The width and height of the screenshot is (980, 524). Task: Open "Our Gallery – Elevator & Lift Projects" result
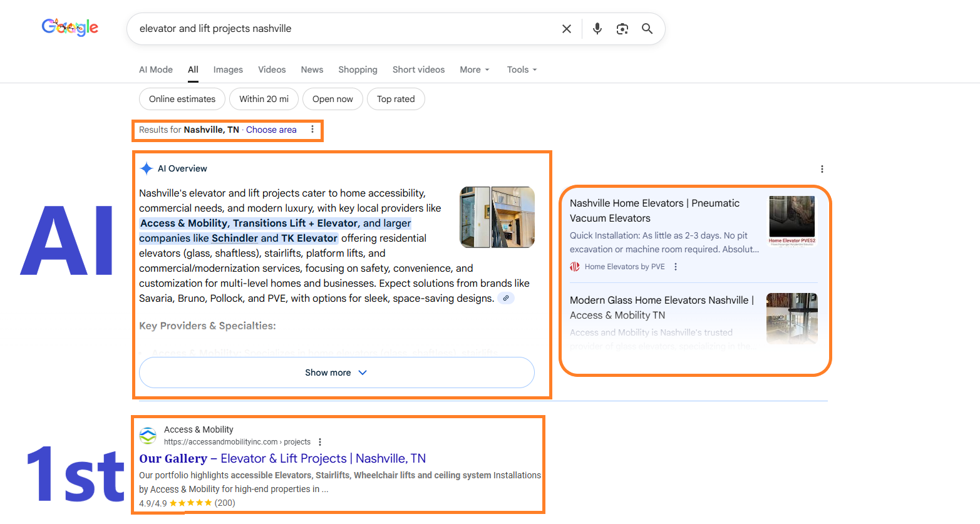click(x=282, y=458)
